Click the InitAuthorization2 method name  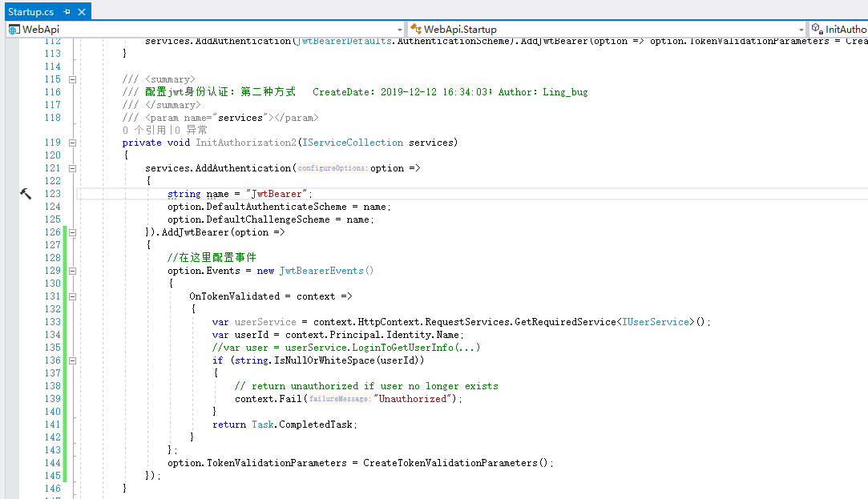[246, 143]
